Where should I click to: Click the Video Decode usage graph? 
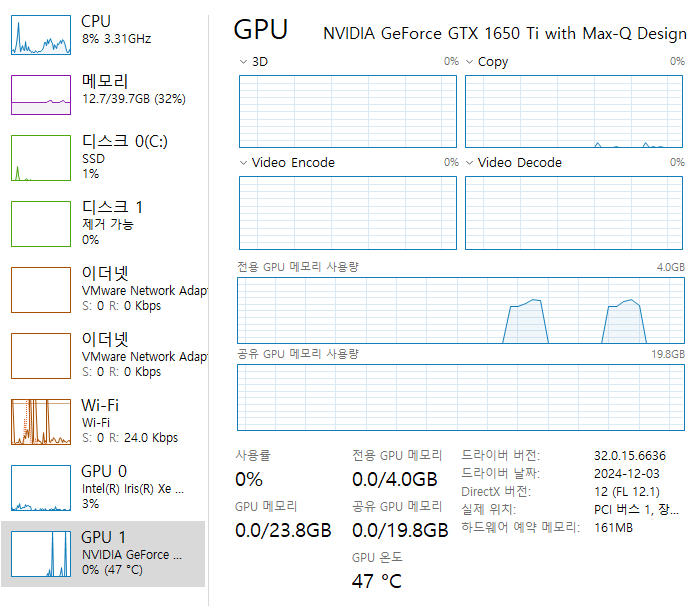(x=573, y=213)
